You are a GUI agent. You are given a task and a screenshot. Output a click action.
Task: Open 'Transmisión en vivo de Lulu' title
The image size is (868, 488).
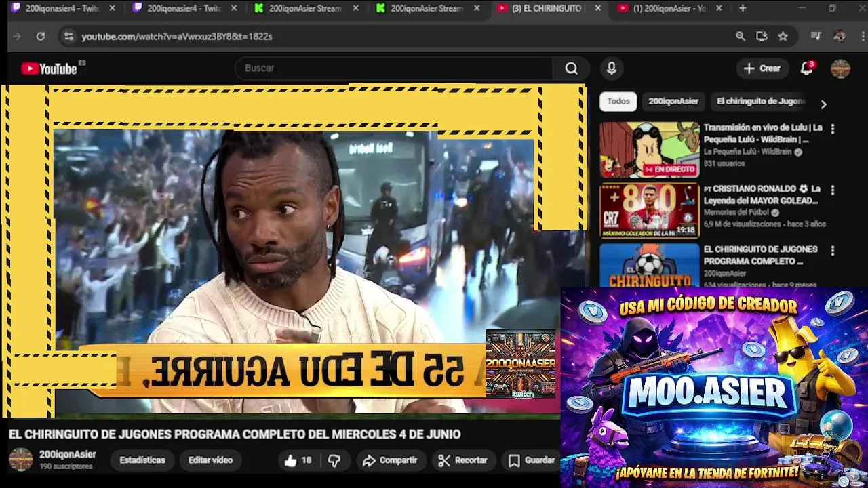click(763, 134)
